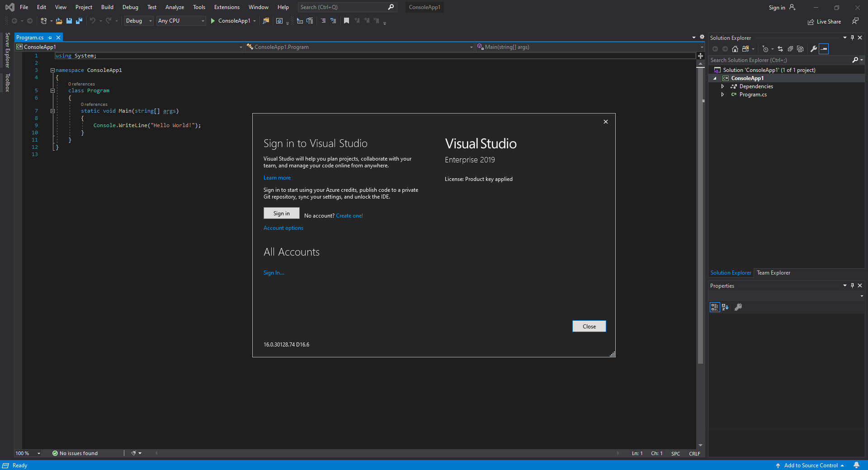Open the Find in Files search icon
This screenshot has width=868, height=470.
click(266, 21)
